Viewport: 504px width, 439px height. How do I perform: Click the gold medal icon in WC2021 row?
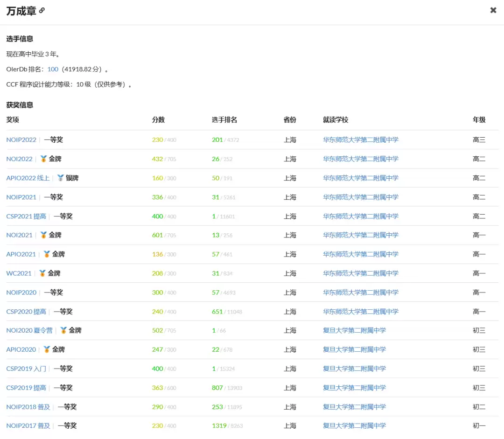pos(42,273)
